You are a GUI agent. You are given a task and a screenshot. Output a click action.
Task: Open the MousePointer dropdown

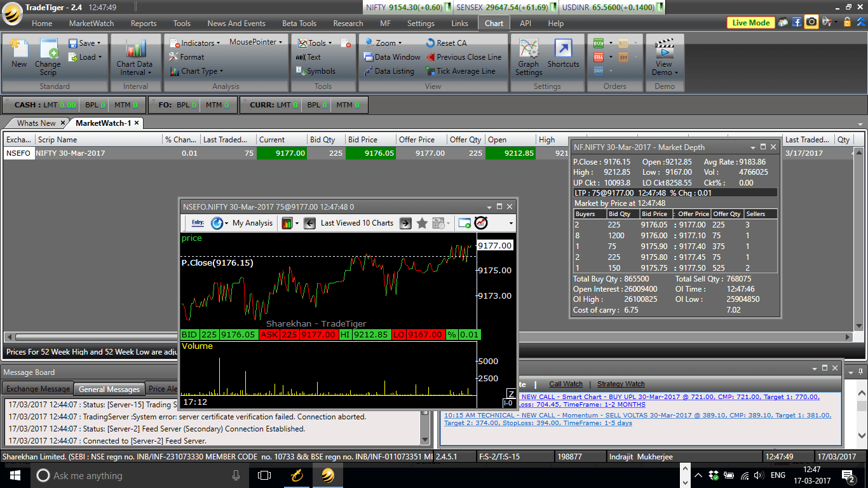point(256,42)
